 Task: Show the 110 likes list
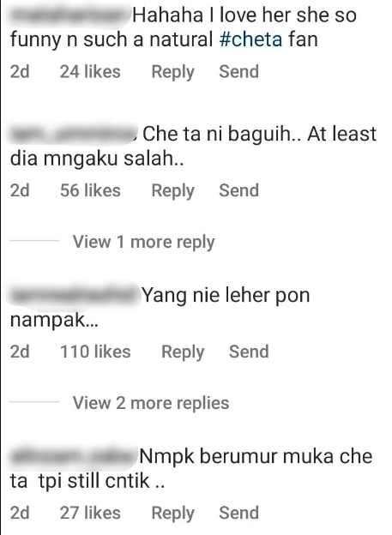pos(95,352)
